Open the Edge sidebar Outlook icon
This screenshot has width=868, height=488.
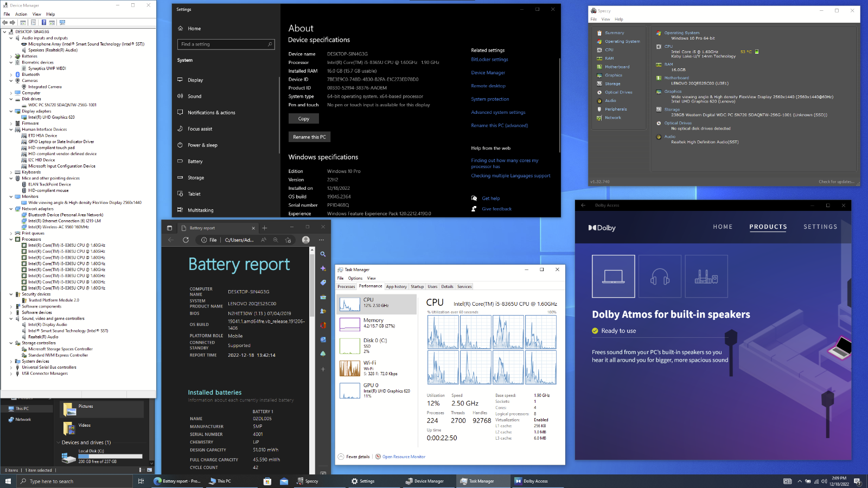[323, 339]
